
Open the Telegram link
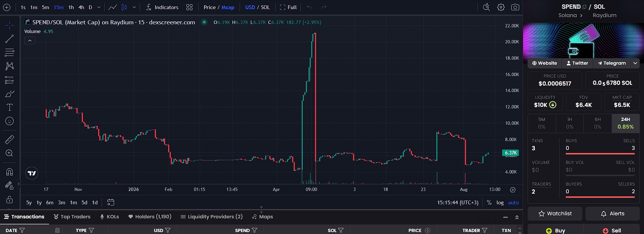[612, 63]
